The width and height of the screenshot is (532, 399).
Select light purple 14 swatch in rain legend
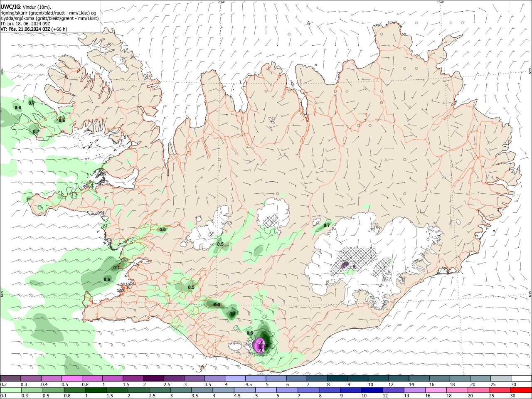pyautogui.click(x=414, y=390)
